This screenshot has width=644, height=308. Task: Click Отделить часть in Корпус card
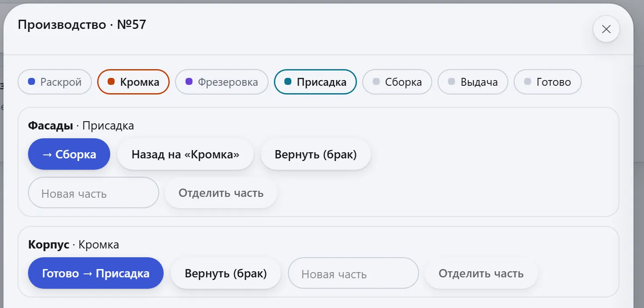(x=481, y=273)
